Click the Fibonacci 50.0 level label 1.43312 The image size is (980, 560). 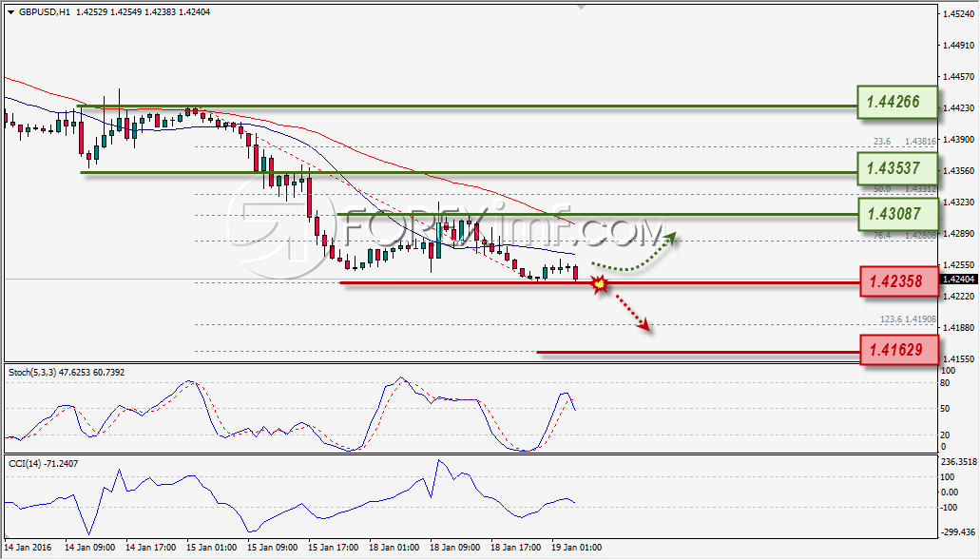(x=920, y=189)
